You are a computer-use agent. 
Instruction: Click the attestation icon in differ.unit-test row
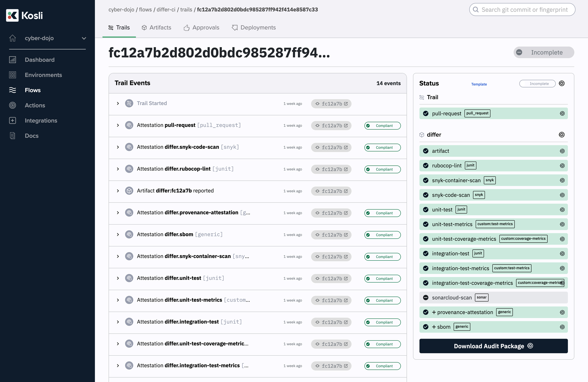[x=129, y=278]
